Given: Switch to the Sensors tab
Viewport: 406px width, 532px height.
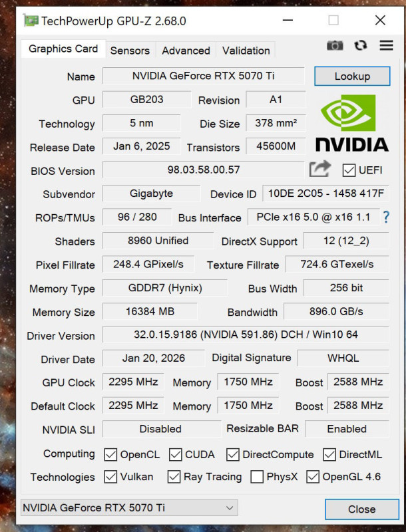Looking at the screenshot, I should pyautogui.click(x=130, y=51).
